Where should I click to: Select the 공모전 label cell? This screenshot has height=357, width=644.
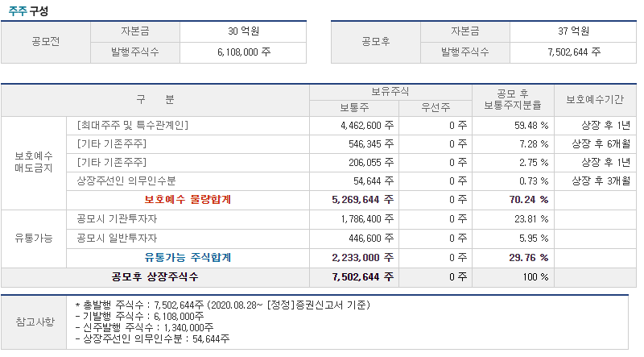coord(46,42)
